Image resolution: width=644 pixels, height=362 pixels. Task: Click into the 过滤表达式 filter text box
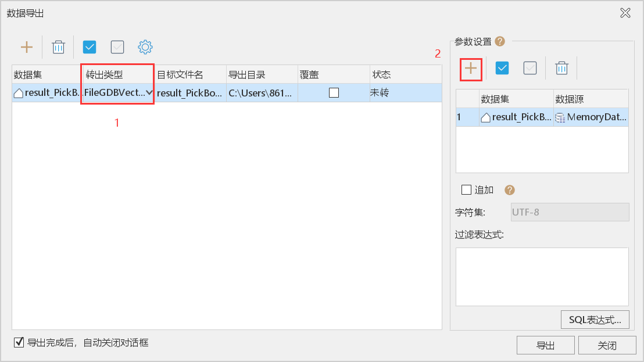point(542,277)
